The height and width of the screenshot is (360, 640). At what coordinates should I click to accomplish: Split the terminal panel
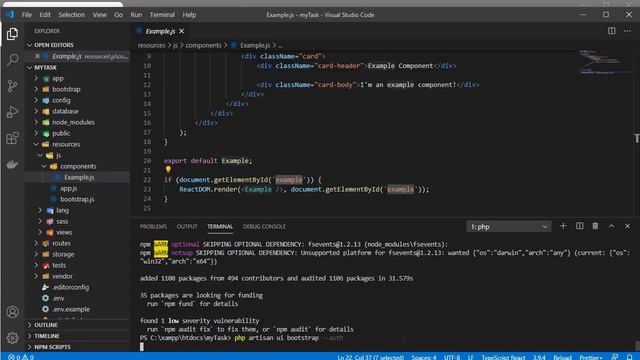(579, 226)
